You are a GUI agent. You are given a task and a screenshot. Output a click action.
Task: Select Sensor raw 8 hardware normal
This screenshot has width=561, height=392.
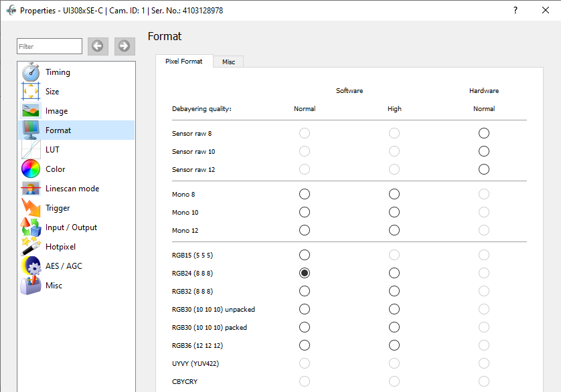[484, 133]
